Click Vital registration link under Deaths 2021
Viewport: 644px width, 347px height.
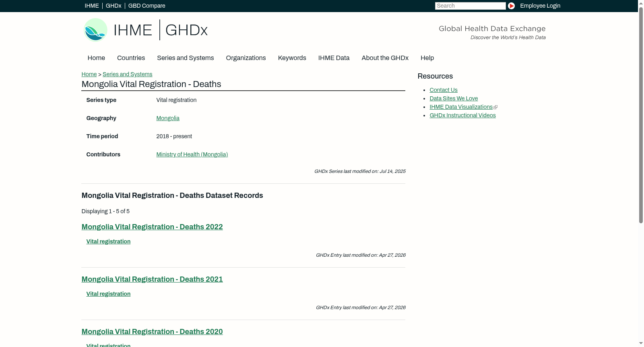pos(108,294)
